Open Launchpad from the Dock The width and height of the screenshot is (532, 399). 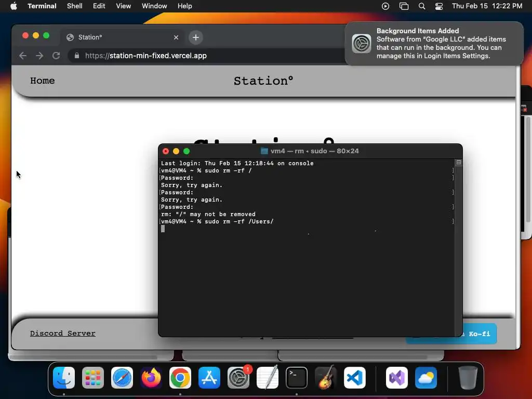click(x=93, y=378)
